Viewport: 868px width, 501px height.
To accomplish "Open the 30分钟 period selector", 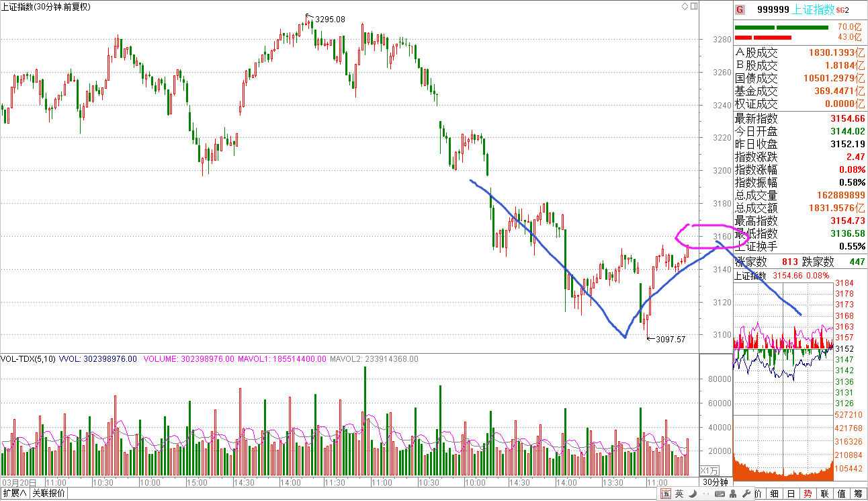I will 715,483.
